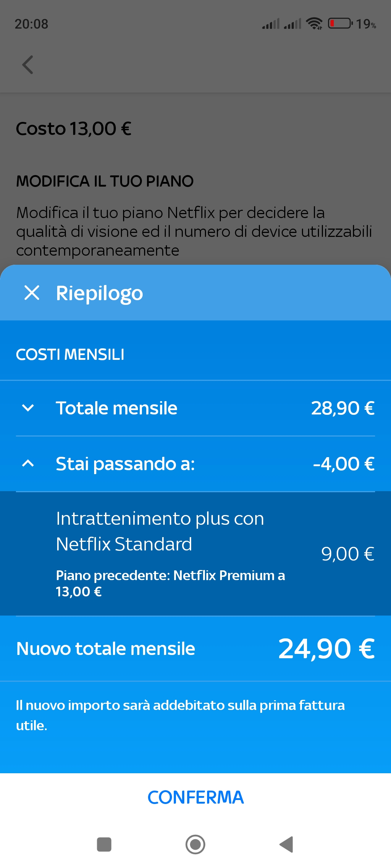391x868 pixels.
Task: Tap the battery indicator in status bar
Action: pos(340,24)
